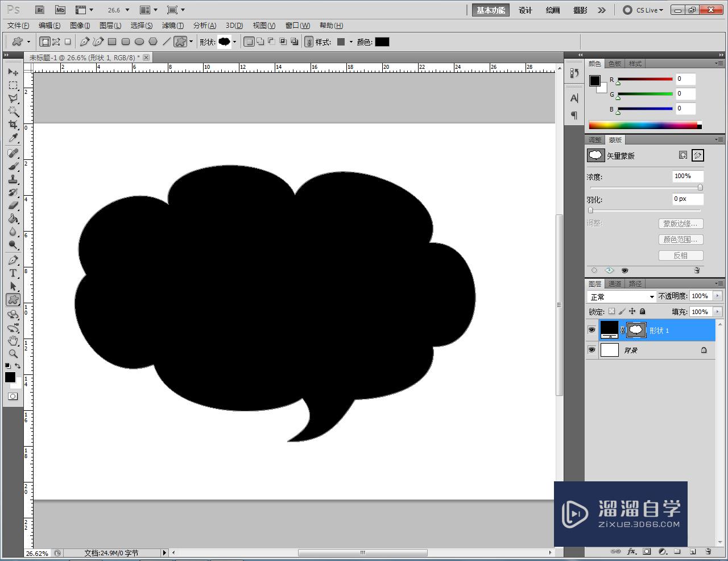
Task: Toggle Quick Mask mode
Action: point(13,396)
